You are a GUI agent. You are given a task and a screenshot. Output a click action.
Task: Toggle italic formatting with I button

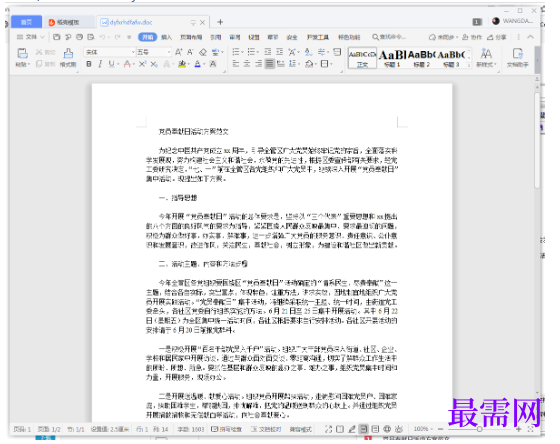100,64
